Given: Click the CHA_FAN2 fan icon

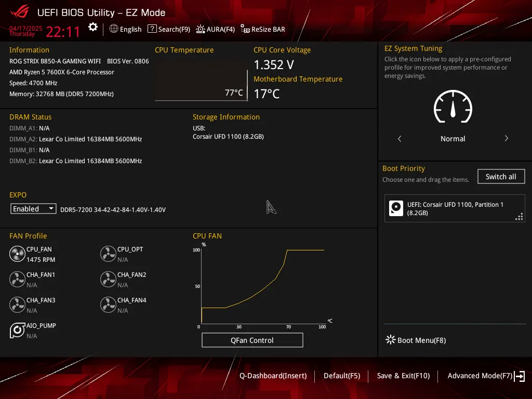Looking at the screenshot, I should (x=108, y=279).
